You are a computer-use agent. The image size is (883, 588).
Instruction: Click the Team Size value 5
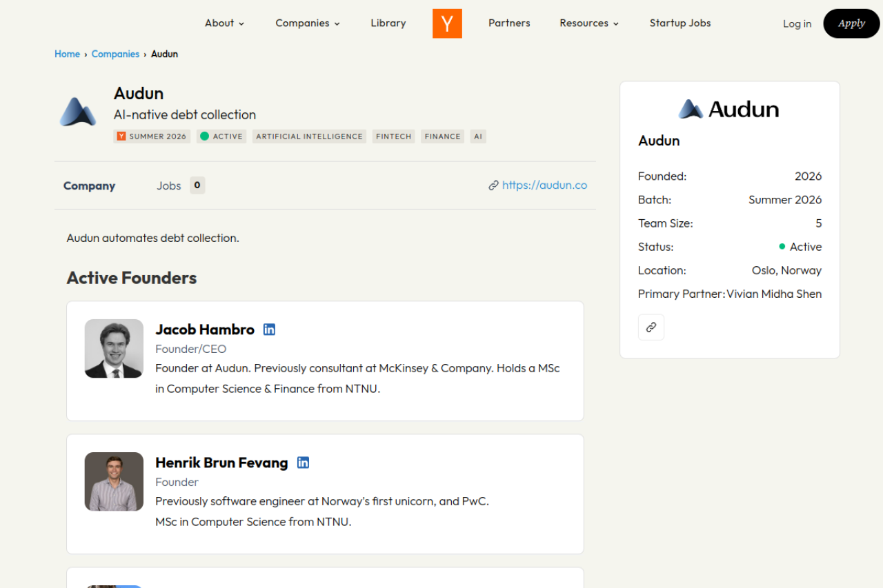point(819,223)
